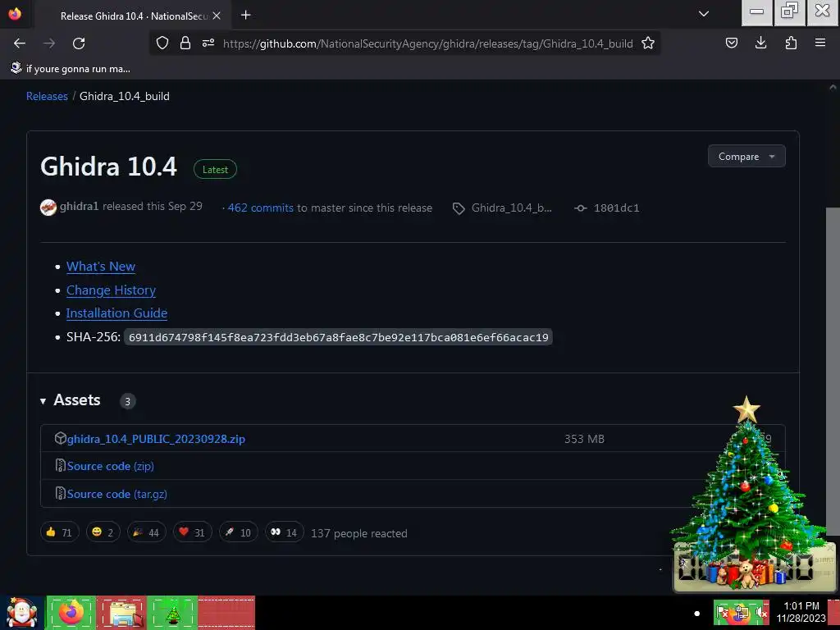Click the 353 MB file size text
Image resolution: width=840 pixels, height=630 pixels.
584,439
